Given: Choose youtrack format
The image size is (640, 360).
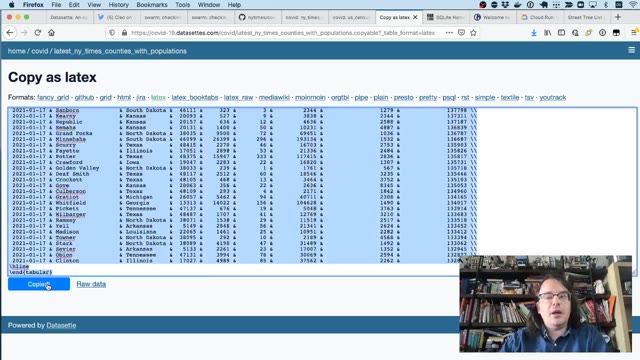Looking at the screenshot, I should click(x=553, y=98).
